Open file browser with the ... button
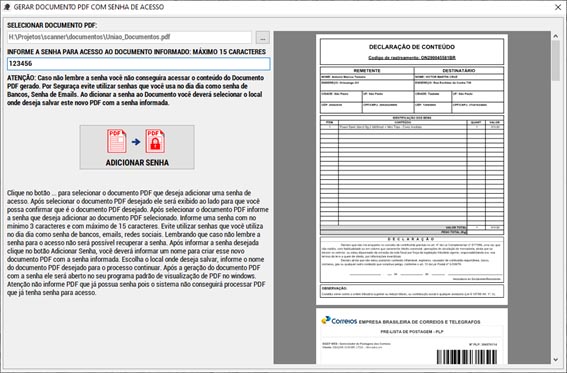 pyautogui.click(x=263, y=37)
